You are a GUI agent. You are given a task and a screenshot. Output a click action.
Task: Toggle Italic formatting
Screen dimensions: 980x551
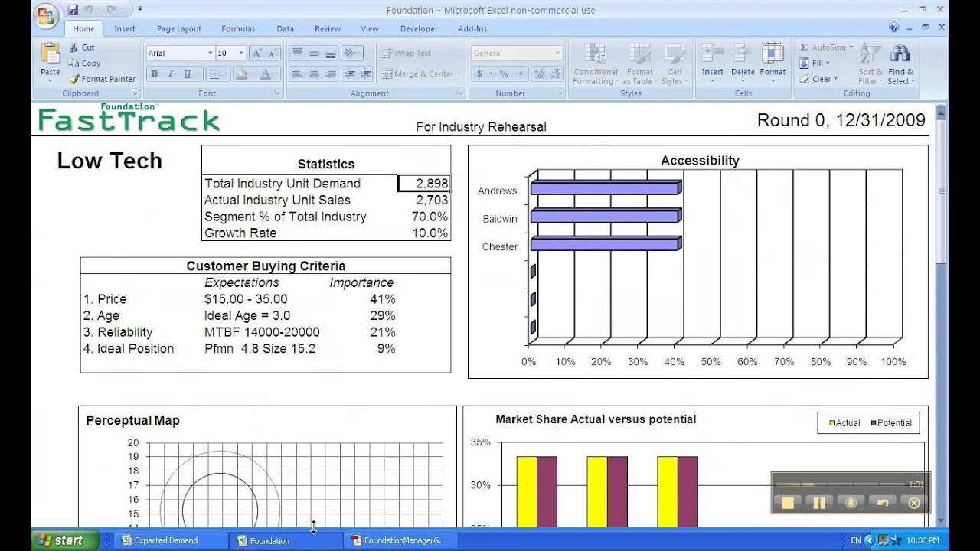[x=170, y=74]
